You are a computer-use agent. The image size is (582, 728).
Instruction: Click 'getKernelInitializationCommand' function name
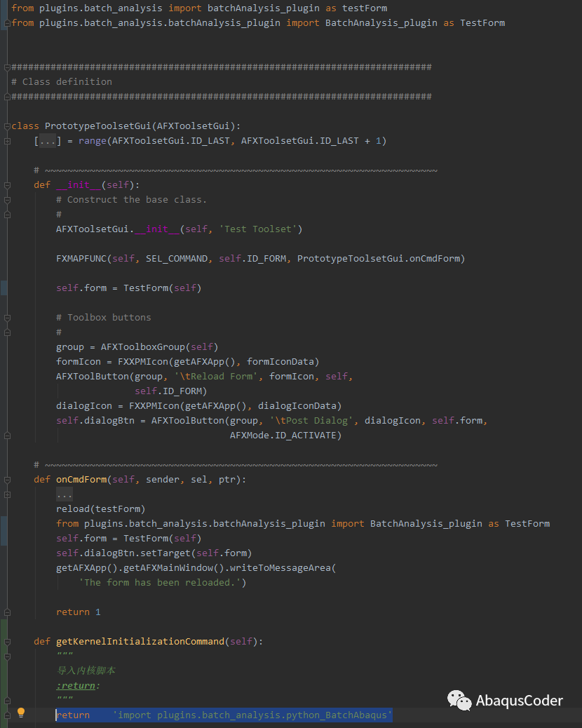coord(140,641)
